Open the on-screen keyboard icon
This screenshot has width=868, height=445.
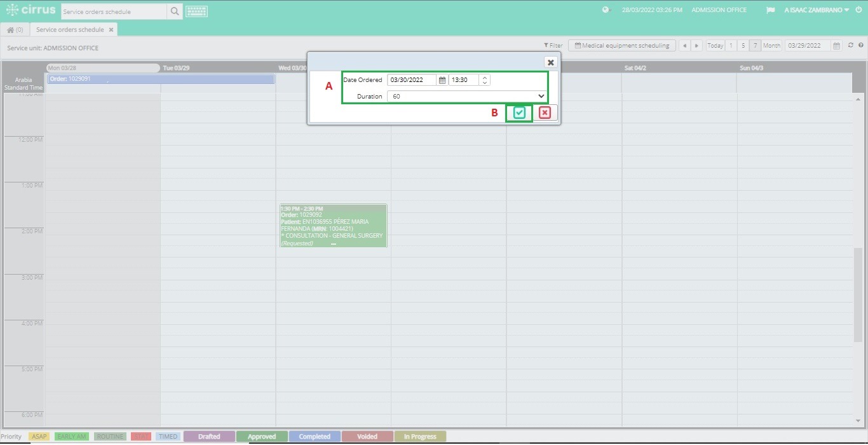pyautogui.click(x=196, y=11)
